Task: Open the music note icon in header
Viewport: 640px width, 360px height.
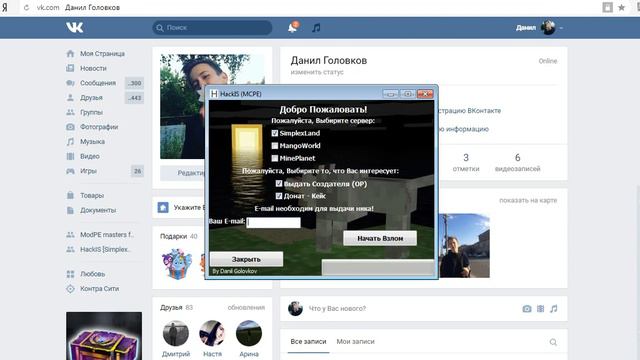Action: (x=316, y=28)
